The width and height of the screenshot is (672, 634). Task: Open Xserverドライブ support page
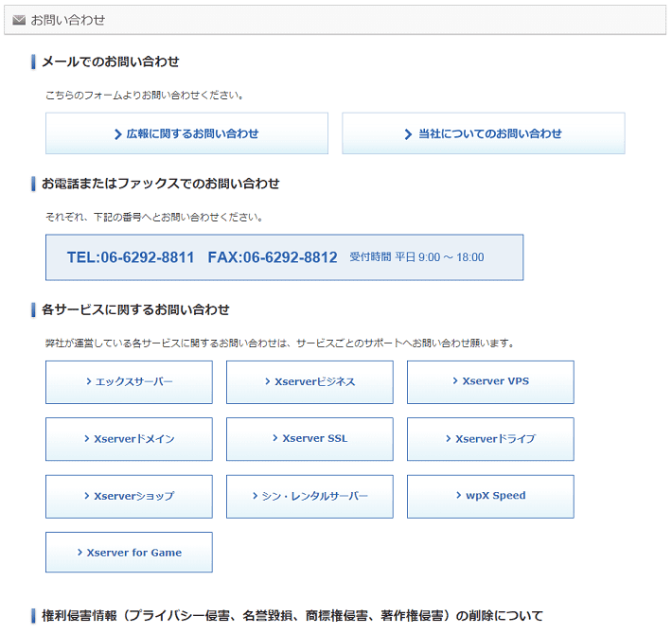pos(490,439)
